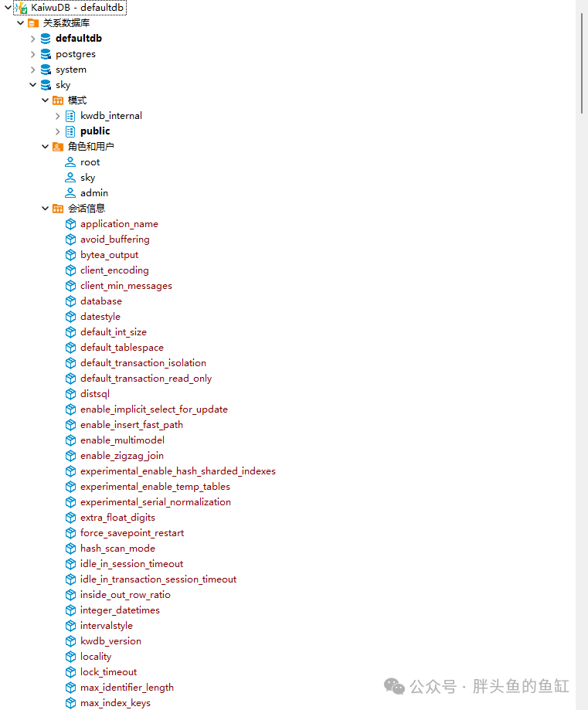
Task: Click the distsql parameter icon
Action: pos(70,394)
